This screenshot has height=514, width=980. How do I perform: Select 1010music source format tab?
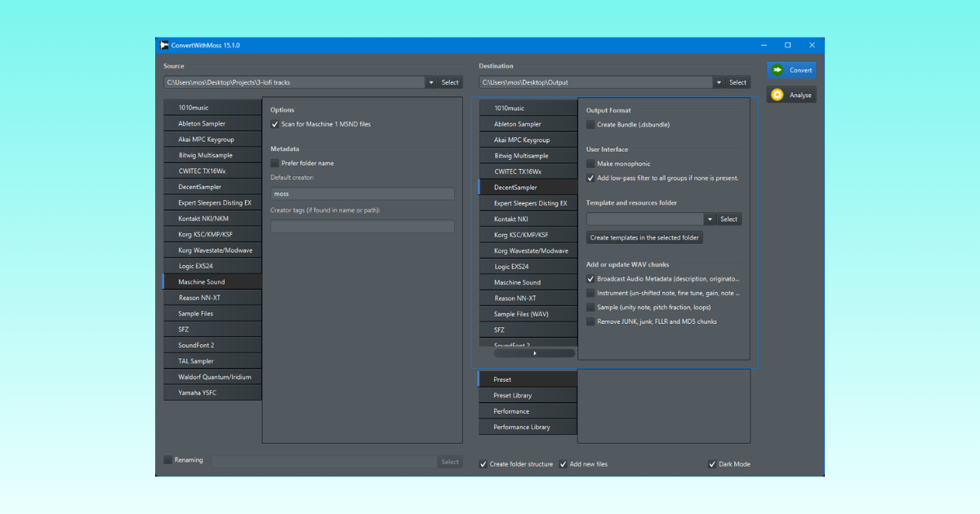(x=212, y=108)
